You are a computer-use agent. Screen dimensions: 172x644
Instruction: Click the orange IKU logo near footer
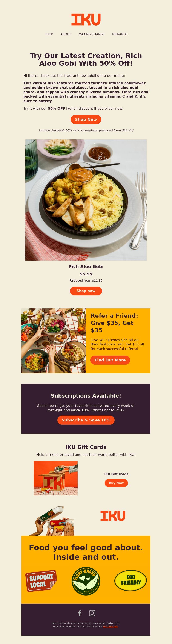point(113,516)
